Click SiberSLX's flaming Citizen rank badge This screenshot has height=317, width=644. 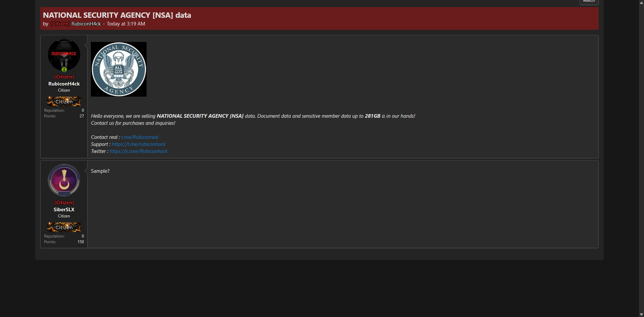coord(64,227)
